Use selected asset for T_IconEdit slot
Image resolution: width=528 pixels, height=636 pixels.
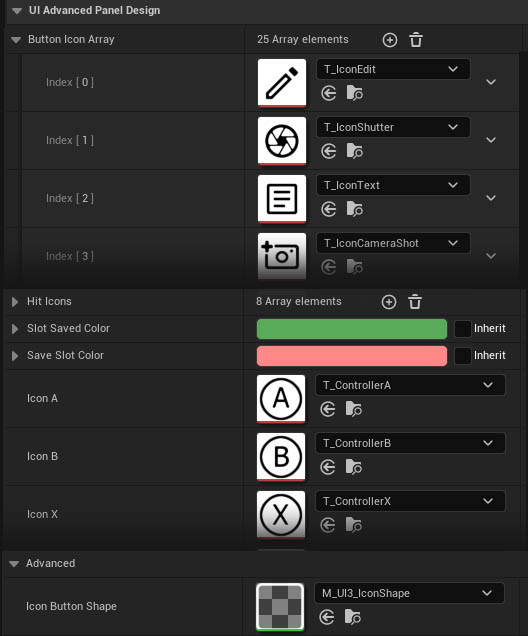328,93
